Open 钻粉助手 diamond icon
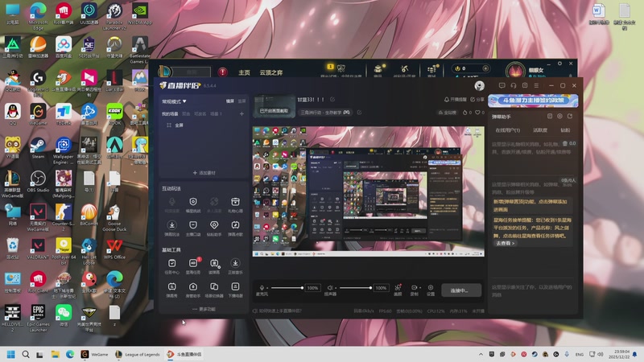 (x=214, y=228)
